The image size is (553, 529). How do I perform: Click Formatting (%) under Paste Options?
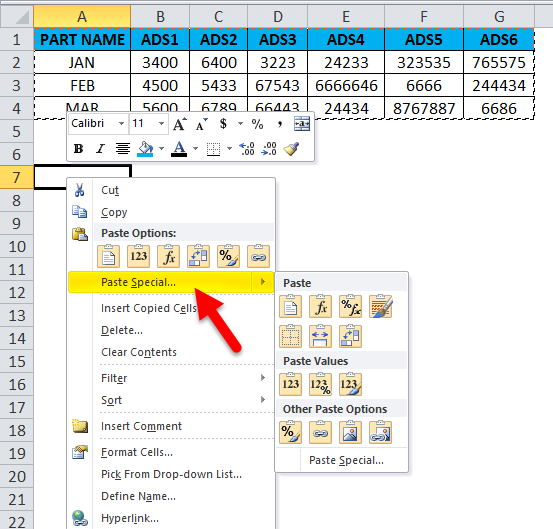tap(228, 256)
